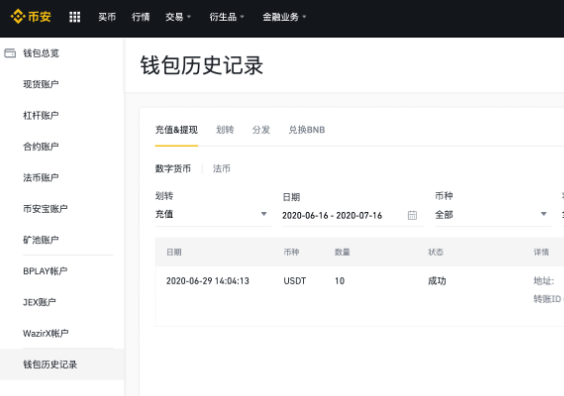Open 币安宝账户 in the sidebar
The image size is (564, 396).
tap(45, 209)
